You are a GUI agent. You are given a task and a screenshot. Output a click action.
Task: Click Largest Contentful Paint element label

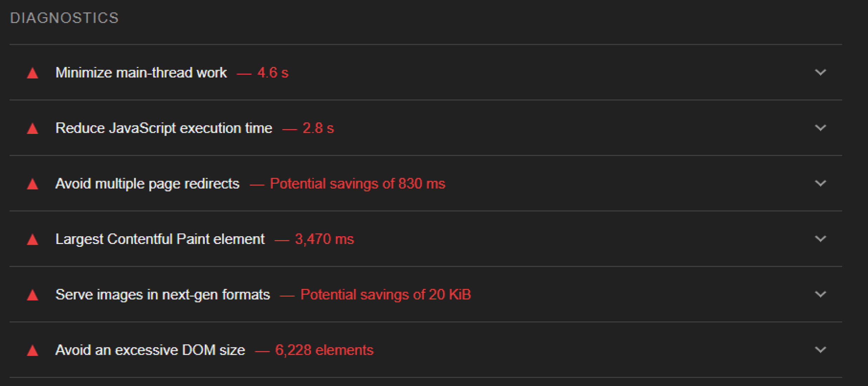point(160,239)
